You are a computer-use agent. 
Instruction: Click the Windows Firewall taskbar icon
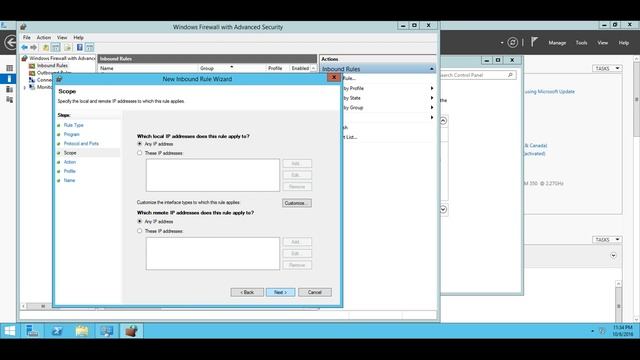click(x=131, y=331)
